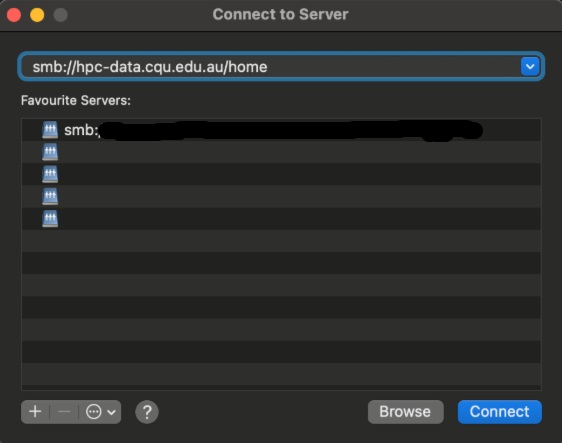562x443 pixels.
Task: Minimize the window with yellow button
Action: [x=37, y=15]
